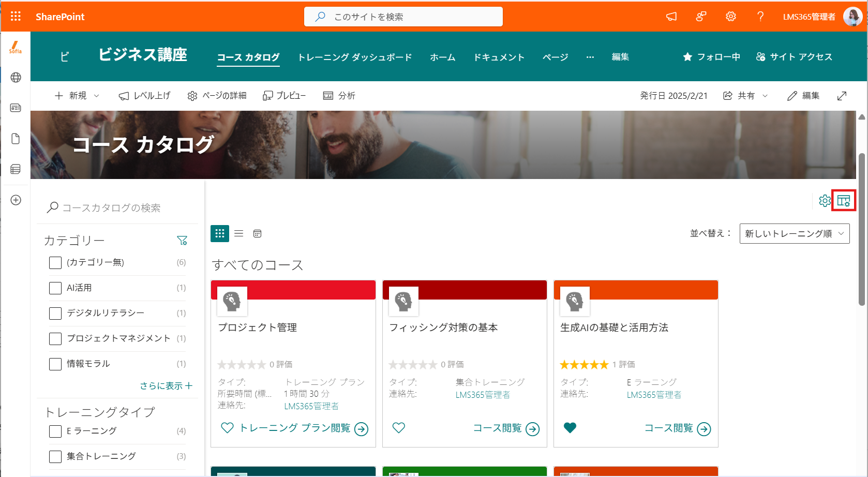The height and width of the screenshot is (477, 868).
Task: Open the megaphone announcements icon in header
Action: point(671,17)
